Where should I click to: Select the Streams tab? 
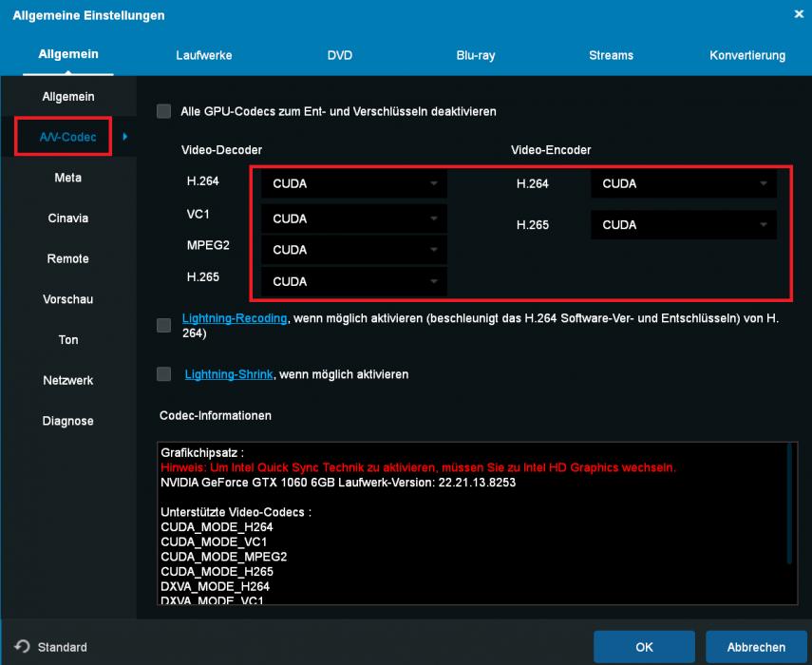click(x=611, y=56)
